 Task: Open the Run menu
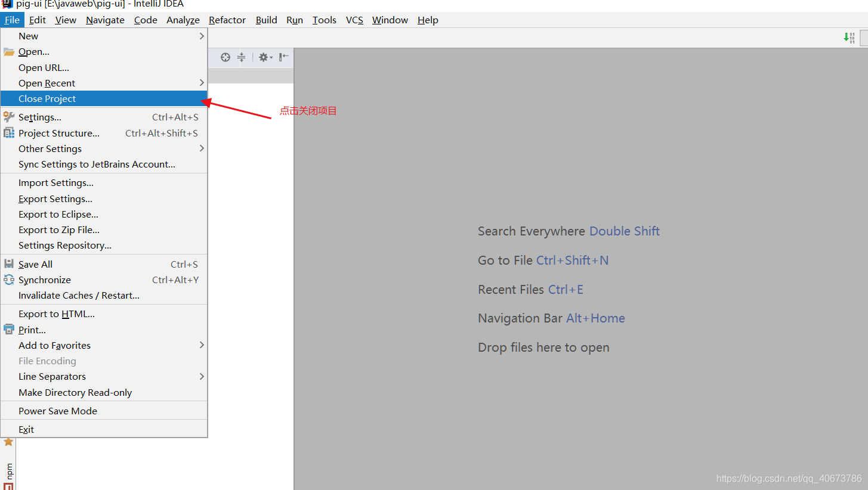click(x=295, y=20)
